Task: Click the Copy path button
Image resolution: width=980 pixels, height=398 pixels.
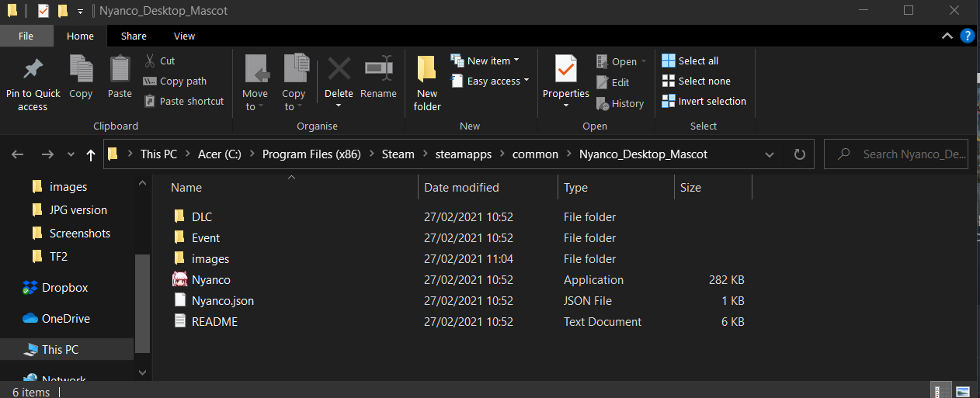Action: click(x=175, y=81)
